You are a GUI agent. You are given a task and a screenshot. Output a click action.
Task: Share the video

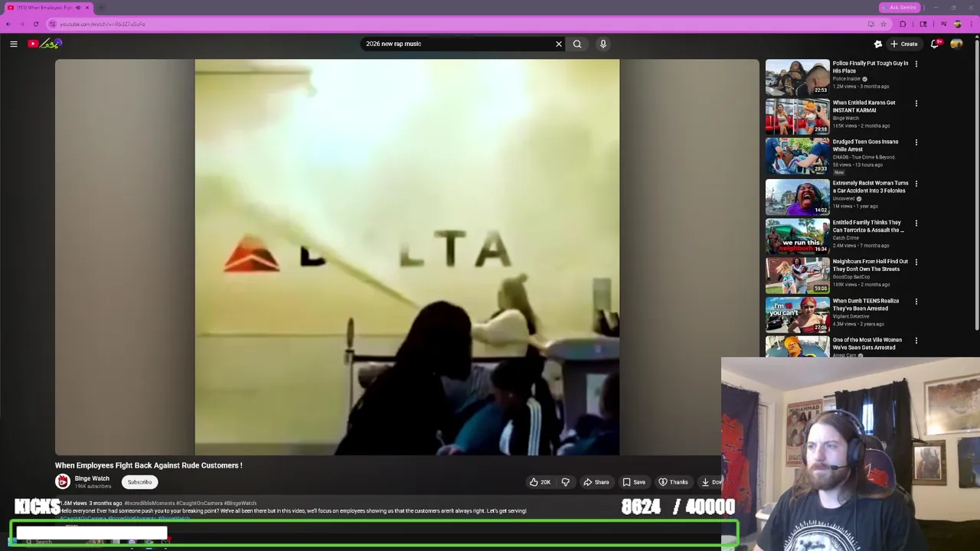click(596, 482)
